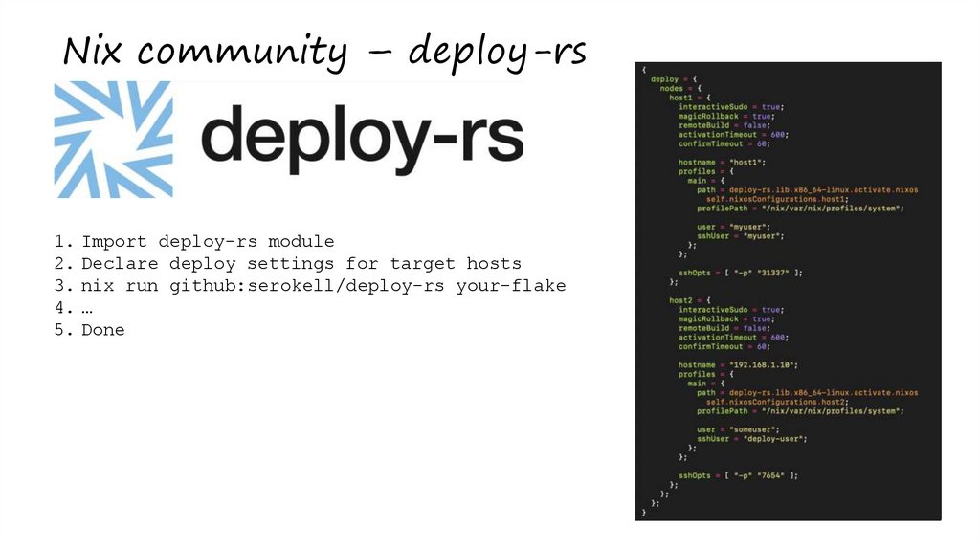Click sshOpts line with port "7654"
Viewport: 980px width, 549px height.
click(x=738, y=476)
